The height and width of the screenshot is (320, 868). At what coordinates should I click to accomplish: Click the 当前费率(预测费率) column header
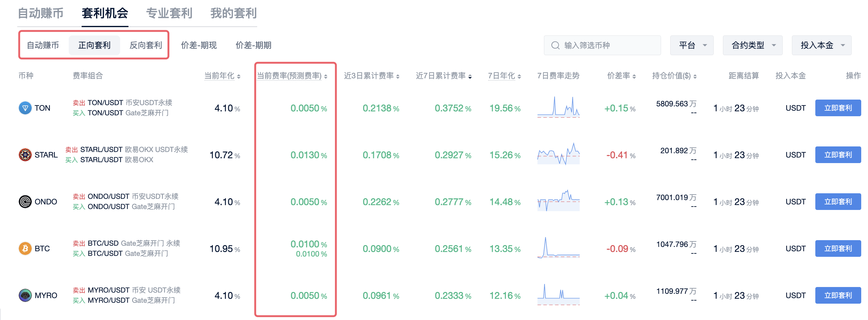[x=289, y=76]
